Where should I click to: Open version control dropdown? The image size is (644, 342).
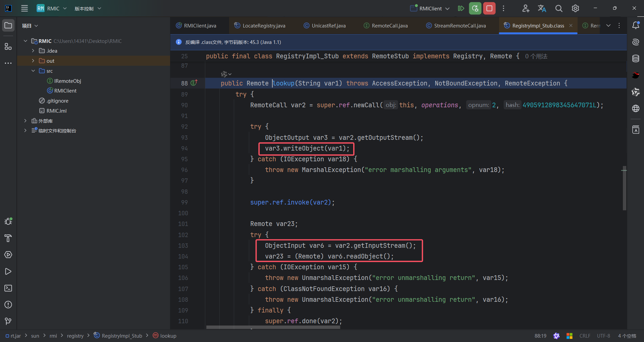88,8
